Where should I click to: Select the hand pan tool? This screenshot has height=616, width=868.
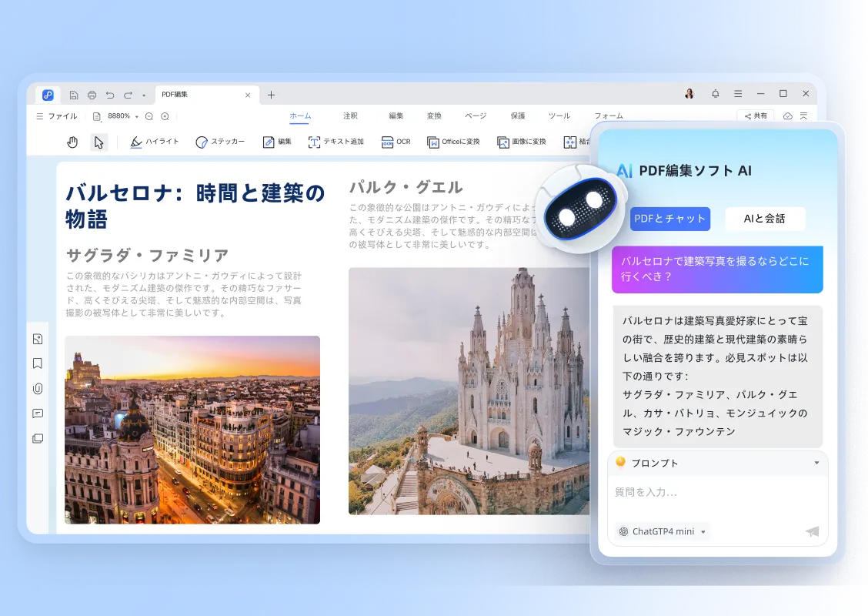(72, 142)
